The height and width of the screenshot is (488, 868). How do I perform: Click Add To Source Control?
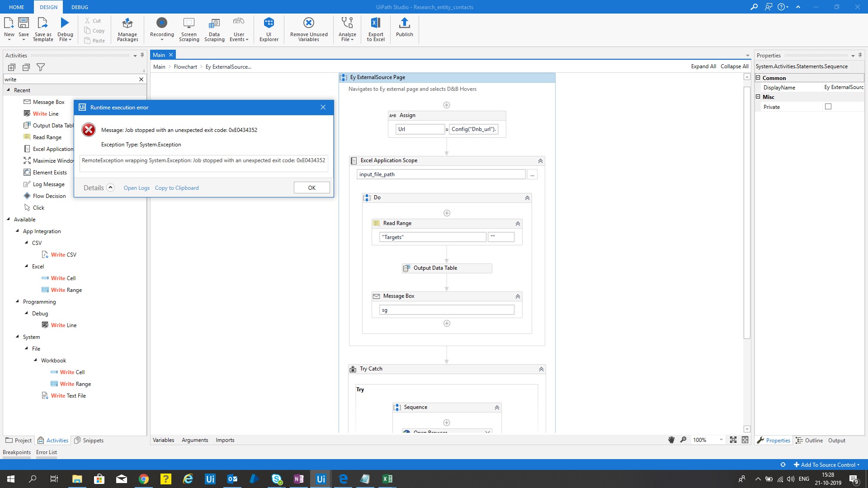pyautogui.click(x=827, y=465)
